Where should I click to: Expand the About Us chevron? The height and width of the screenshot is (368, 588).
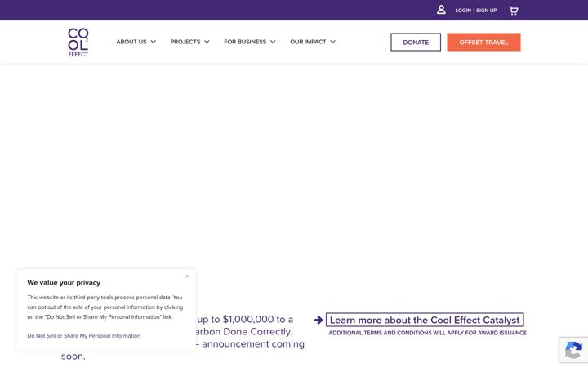click(153, 42)
